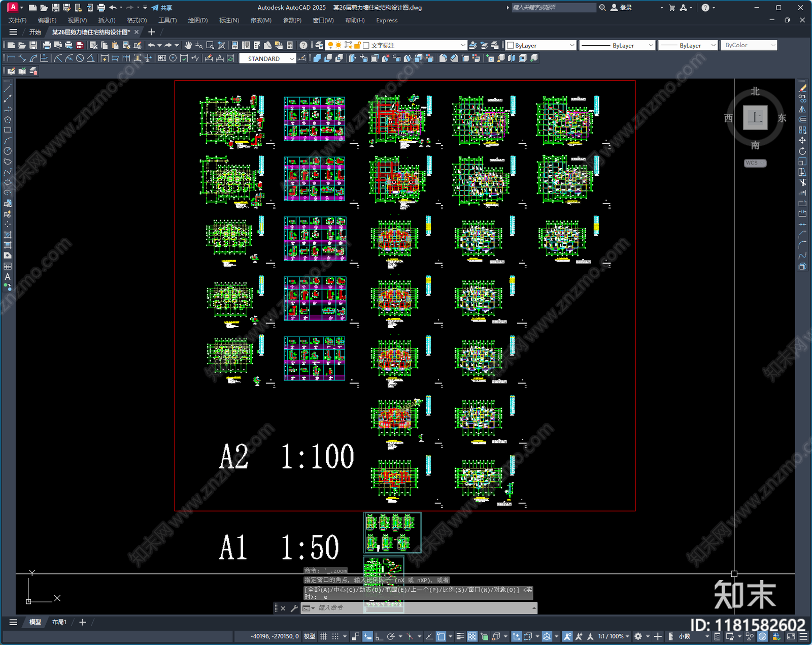The height and width of the screenshot is (645, 812).
Task: Open the 标注(N) menu
Action: (229, 20)
